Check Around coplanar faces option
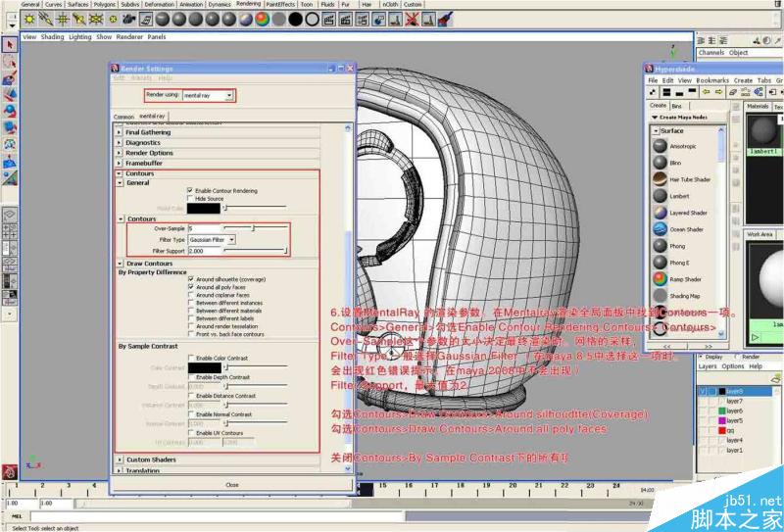 190,295
